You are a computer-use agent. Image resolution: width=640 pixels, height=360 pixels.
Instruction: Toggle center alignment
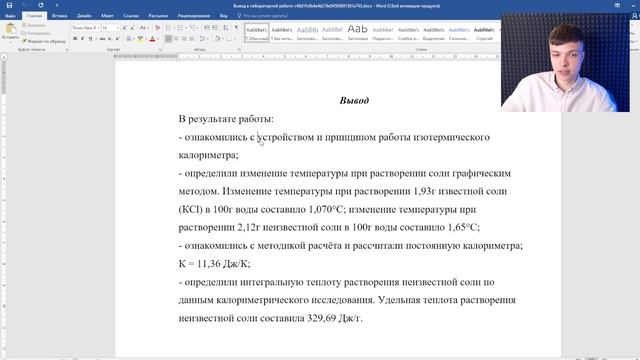pyautogui.click(x=176, y=38)
